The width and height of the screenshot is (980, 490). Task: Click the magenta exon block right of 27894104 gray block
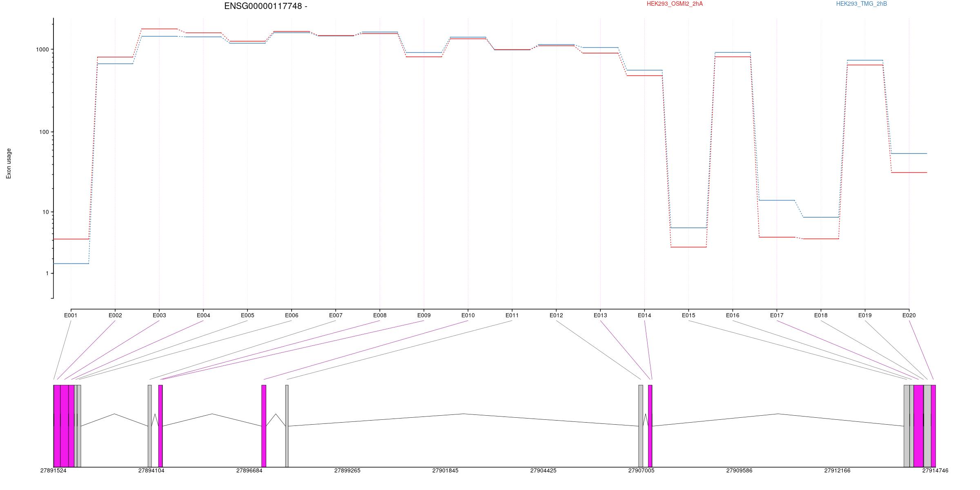(x=160, y=426)
